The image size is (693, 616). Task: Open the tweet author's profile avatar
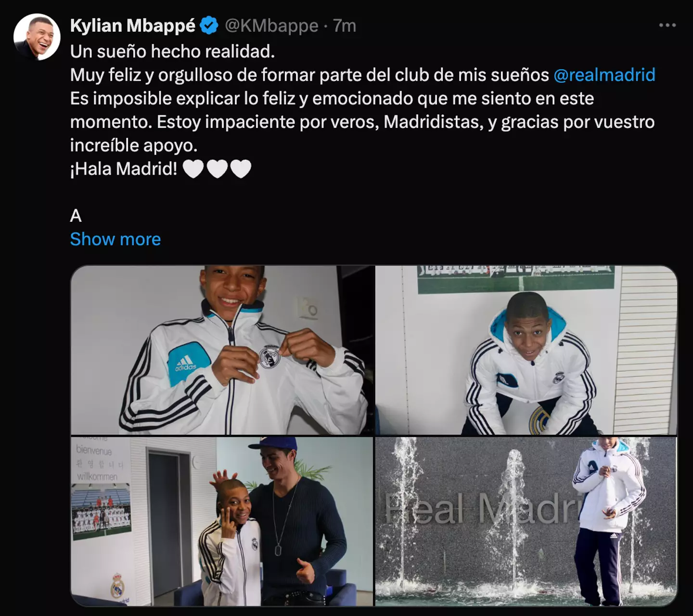[37, 37]
